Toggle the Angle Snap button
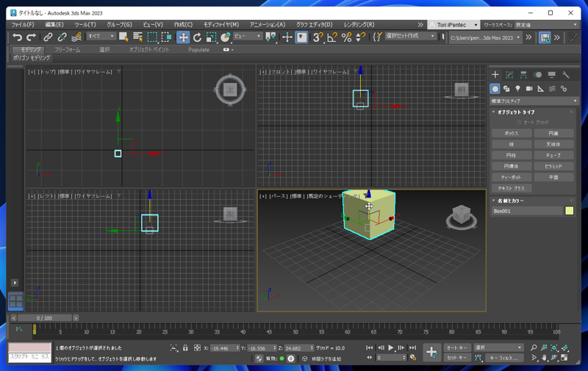Image resolution: width=588 pixels, height=371 pixels. [332, 37]
